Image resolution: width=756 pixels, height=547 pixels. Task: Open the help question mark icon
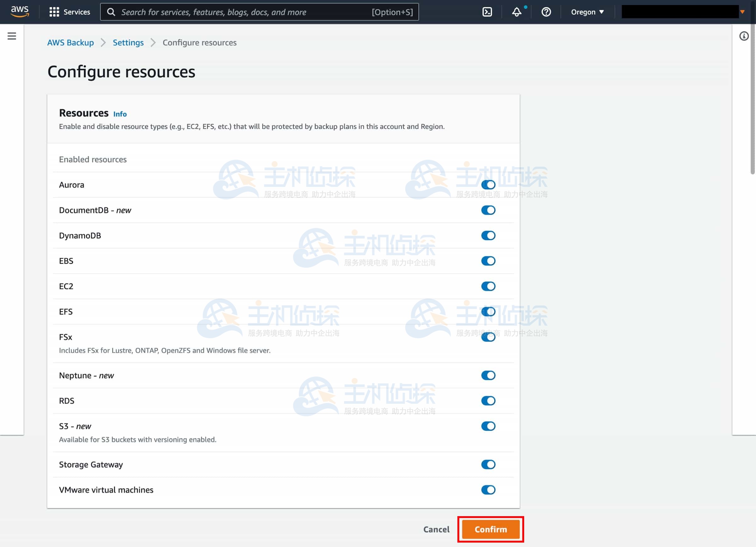pyautogui.click(x=546, y=12)
